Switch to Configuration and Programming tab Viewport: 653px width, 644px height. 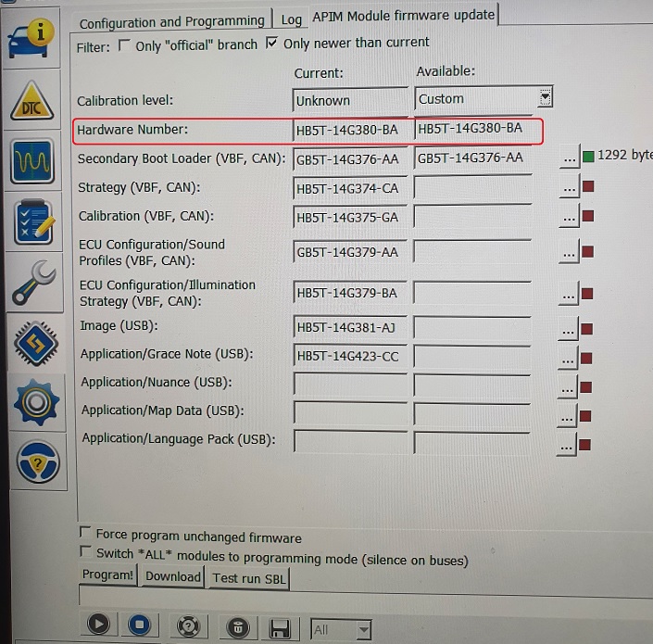171,20
